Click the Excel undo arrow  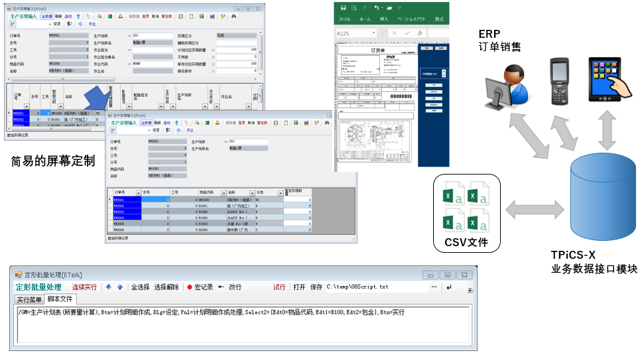tap(376, 8)
